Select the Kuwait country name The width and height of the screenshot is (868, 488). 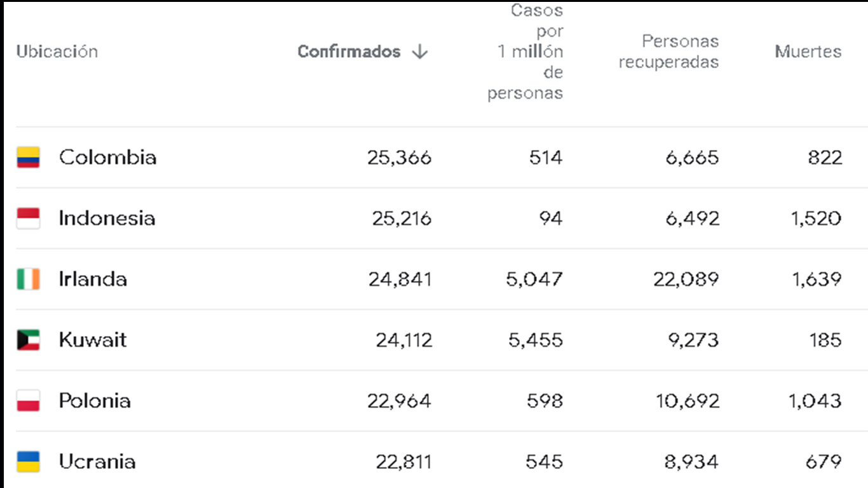coord(93,340)
